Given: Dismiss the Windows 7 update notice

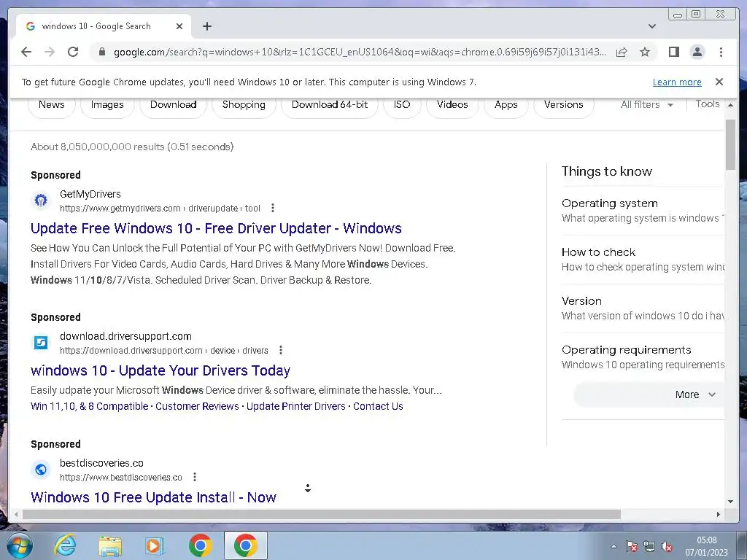Looking at the screenshot, I should click(x=719, y=82).
